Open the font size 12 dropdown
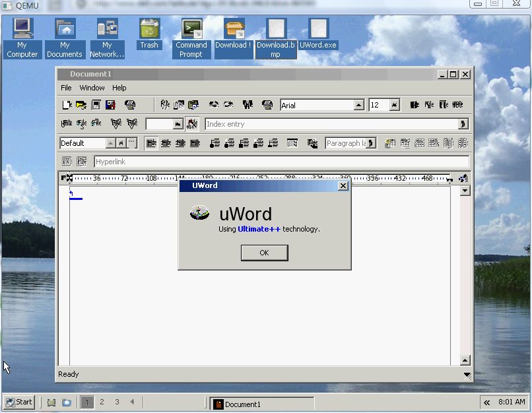The width and height of the screenshot is (532, 413). pyautogui.click(x=394, y=105)
